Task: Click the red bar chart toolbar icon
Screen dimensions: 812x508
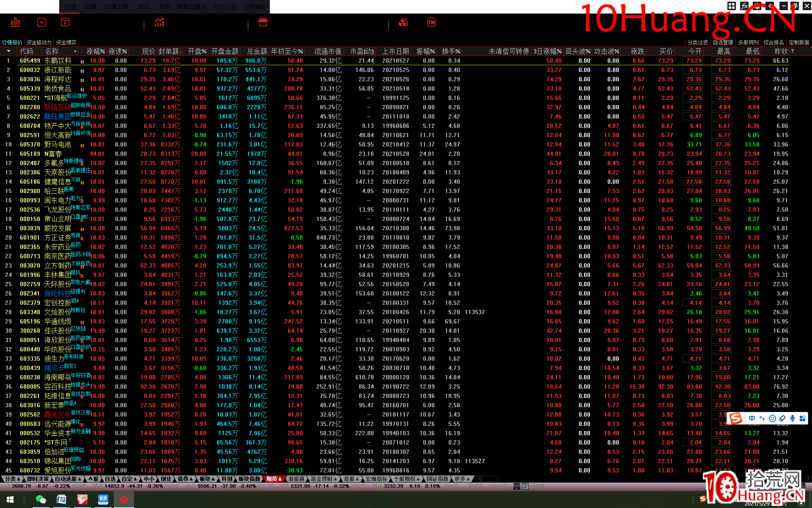Action: pyautogui.click(x=16, y=22)
